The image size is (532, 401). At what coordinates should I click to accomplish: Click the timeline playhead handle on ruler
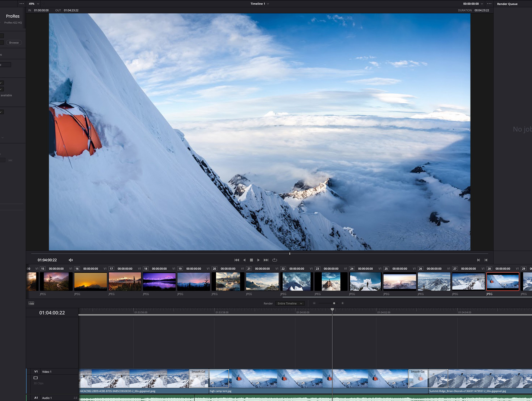(332, 309)
